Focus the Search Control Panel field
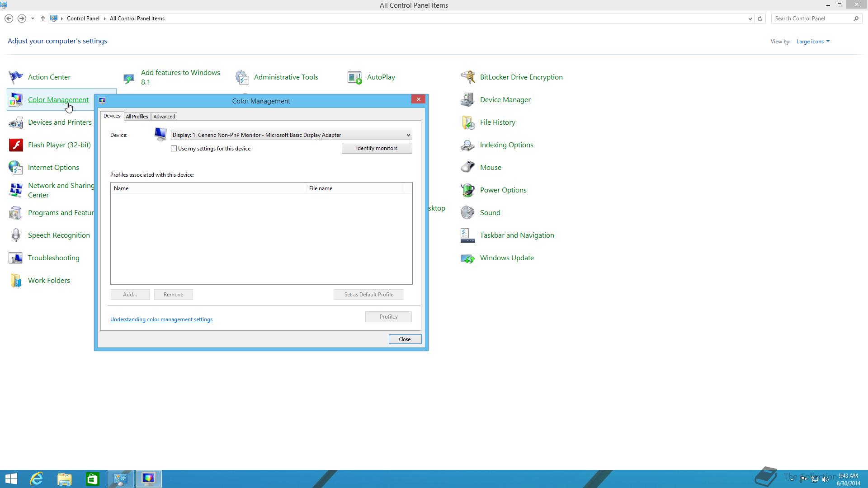The width and height of the screenshot is (868, 488). (811, 19)
